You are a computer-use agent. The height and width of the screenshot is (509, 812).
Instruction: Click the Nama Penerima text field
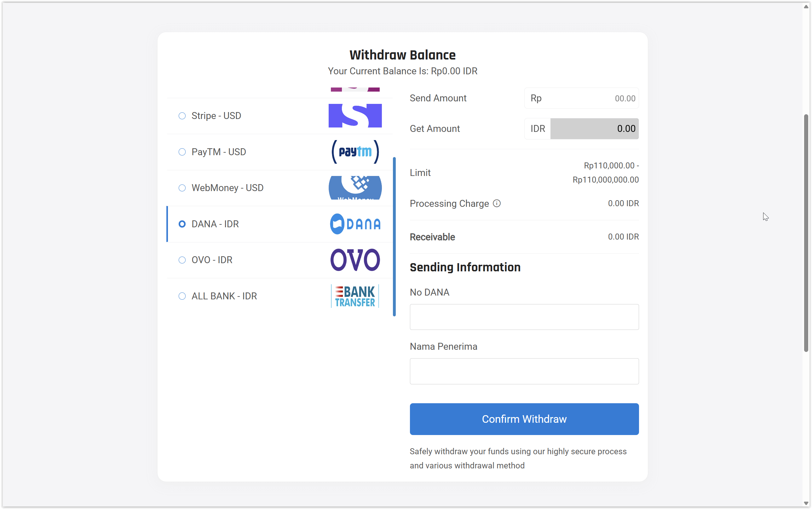524,371
